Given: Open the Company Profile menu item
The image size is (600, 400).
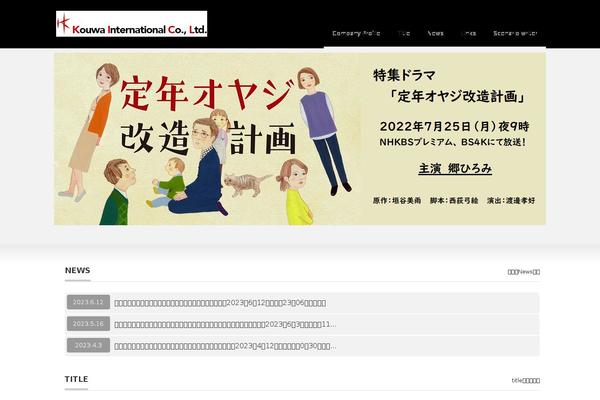Looking at the screenshot, I should click(356, 33).
